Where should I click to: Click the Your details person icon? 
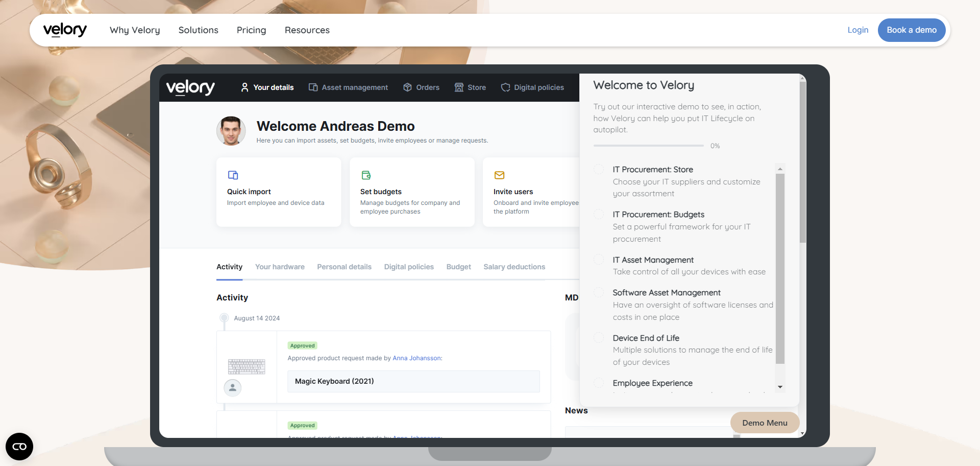tap(245, 87)
